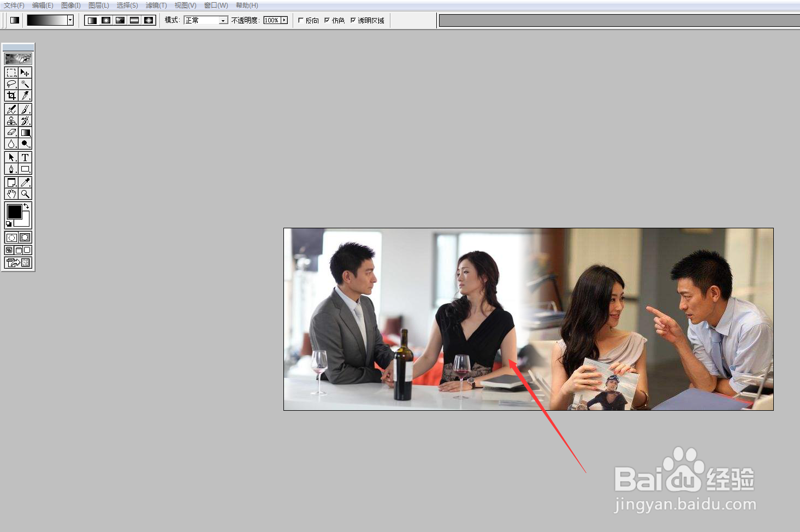Select the Paintbrush tool

click(25, 109)
